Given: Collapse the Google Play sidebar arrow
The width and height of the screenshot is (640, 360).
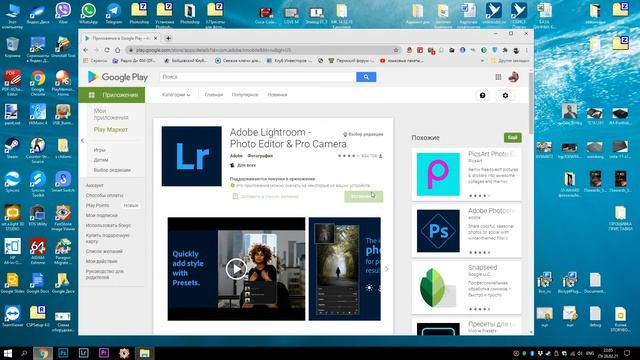Looking at the screenshot, I should [x=82, y=140].
